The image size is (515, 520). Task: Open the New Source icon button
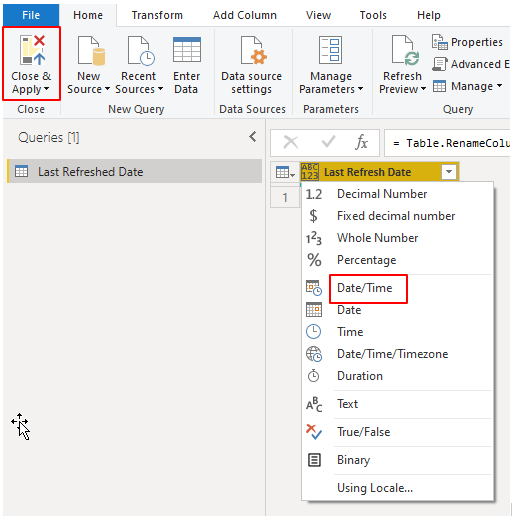[91, 51]
